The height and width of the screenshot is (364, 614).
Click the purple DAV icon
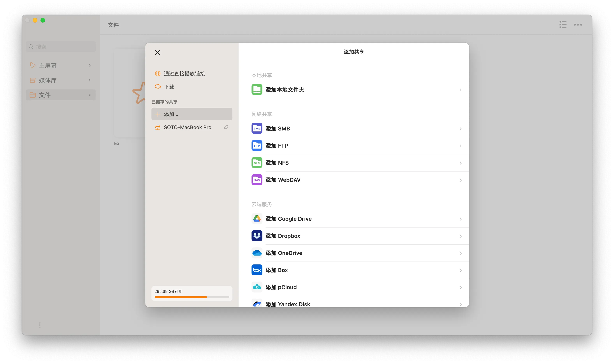tap(257, 180)
